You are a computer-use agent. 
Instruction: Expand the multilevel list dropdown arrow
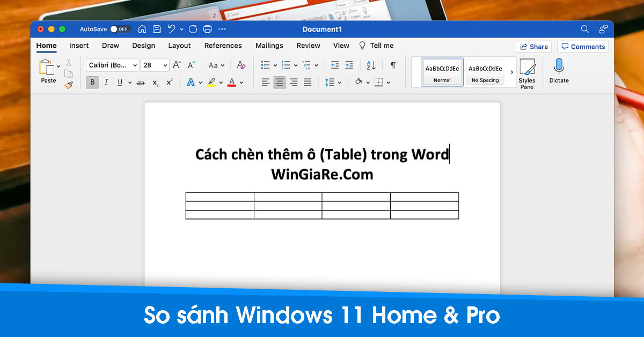316,65
